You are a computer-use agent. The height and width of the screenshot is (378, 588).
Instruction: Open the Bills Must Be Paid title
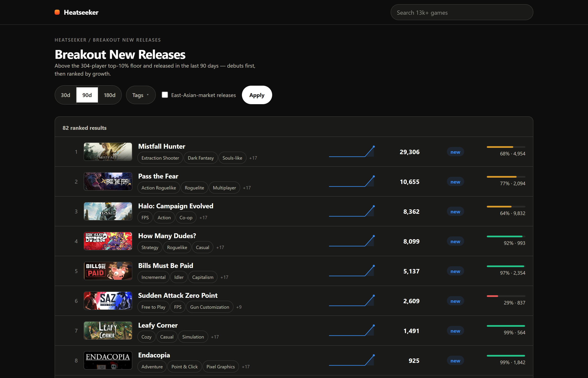tap(166, 266)
